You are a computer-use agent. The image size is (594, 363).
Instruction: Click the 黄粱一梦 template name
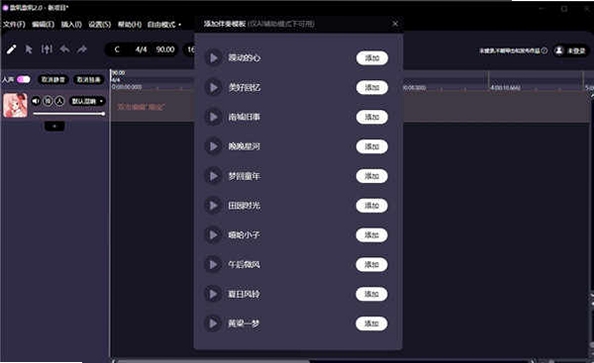(x=244, y=324)
